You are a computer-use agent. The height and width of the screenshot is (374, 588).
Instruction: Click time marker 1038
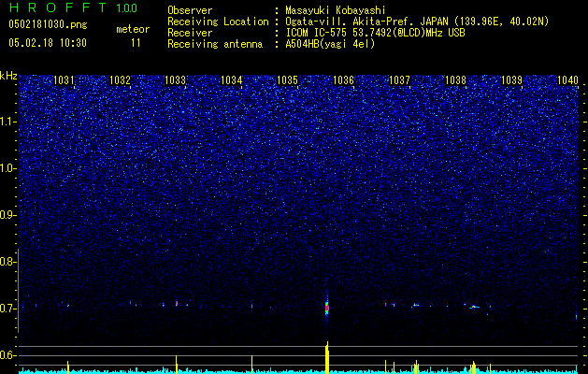(x=455, y=80)
